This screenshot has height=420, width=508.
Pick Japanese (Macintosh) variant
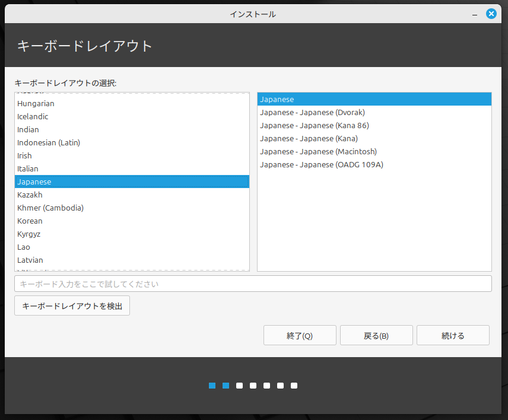point(318,152)
